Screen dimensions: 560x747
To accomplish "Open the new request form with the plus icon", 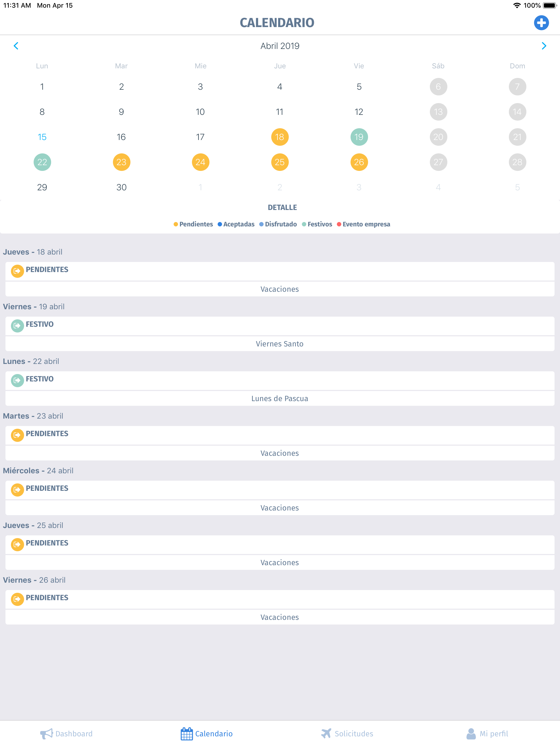I will pos(541,23).
